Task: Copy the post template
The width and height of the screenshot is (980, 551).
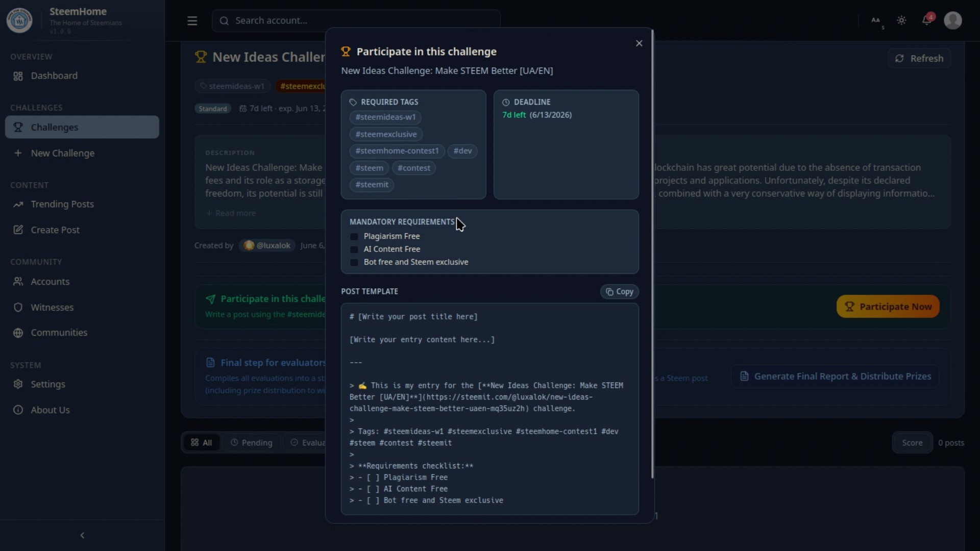Action: click(620, 292)
